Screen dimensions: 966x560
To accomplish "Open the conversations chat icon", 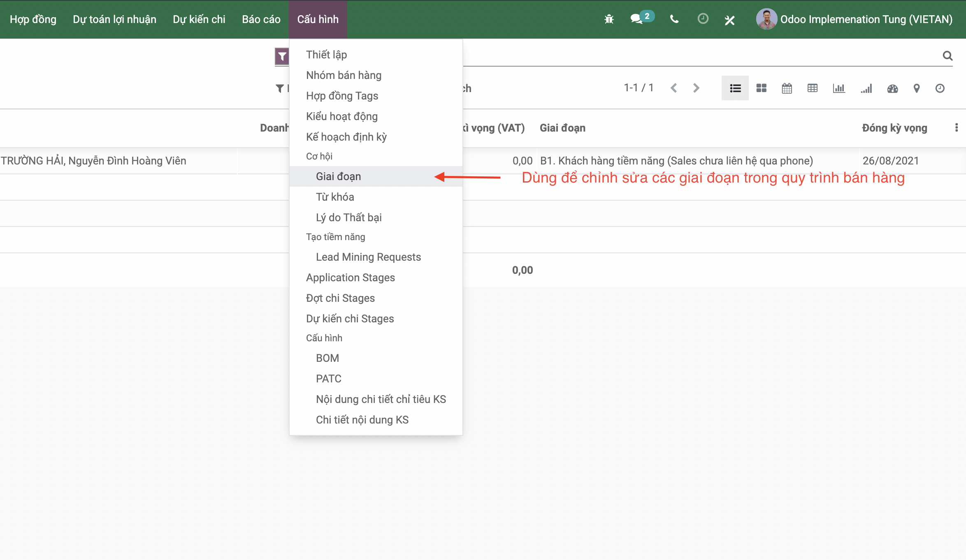I will 636,19.
